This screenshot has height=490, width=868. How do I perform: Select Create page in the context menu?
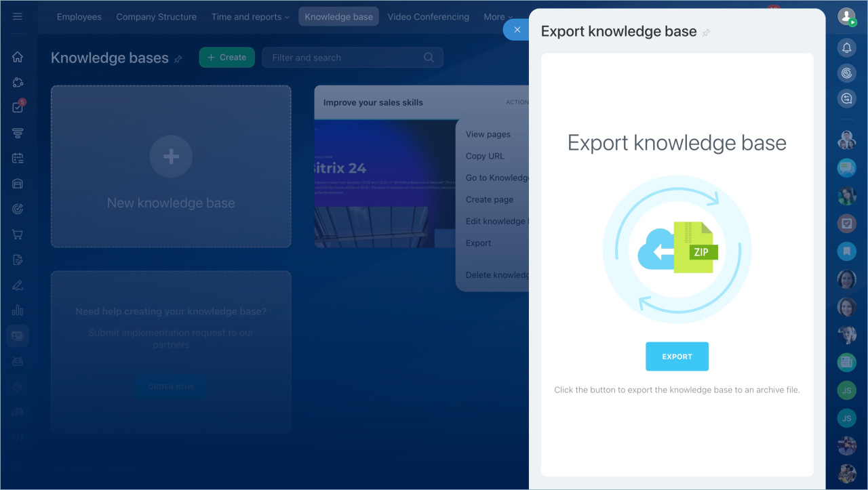489,199
